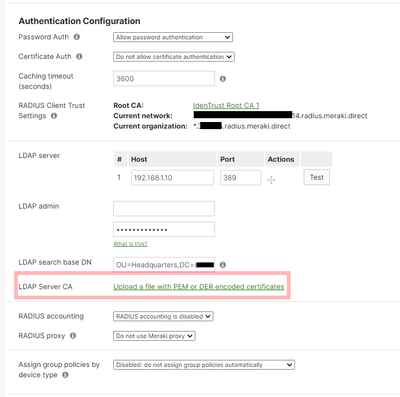This screenshot has height=397, width=400.
Task: Click the LDAP server Port field
Action: pos(240,178)
